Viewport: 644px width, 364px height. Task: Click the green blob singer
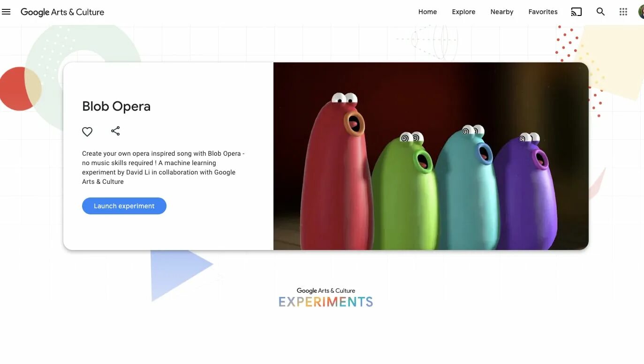(403, 192)
